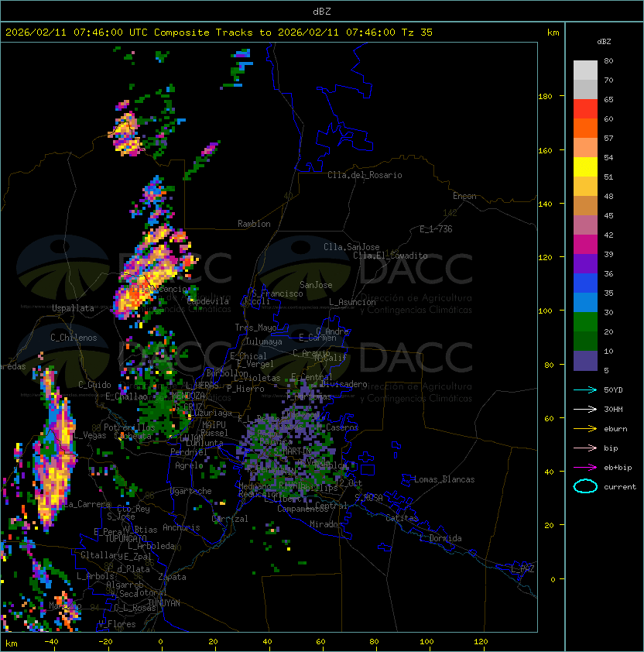This screenshot has width=644, height=652.
Task: Click the 'dBZ' heading above color scale
Action: click(604, 42)
